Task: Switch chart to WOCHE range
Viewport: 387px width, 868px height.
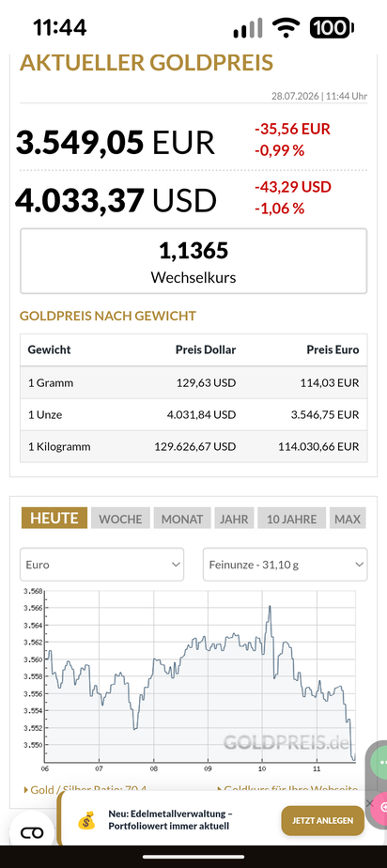Action: click(x=120, y=519)
